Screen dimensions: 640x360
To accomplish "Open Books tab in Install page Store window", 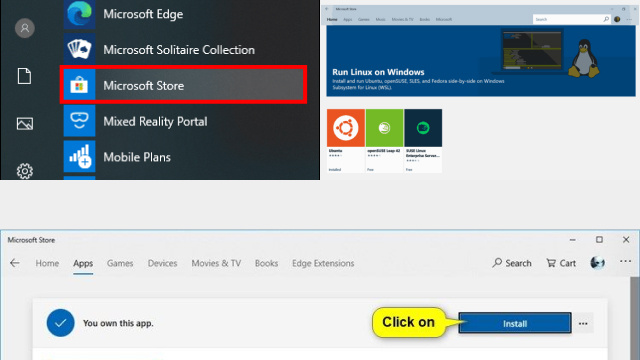I will pos(266,263).
